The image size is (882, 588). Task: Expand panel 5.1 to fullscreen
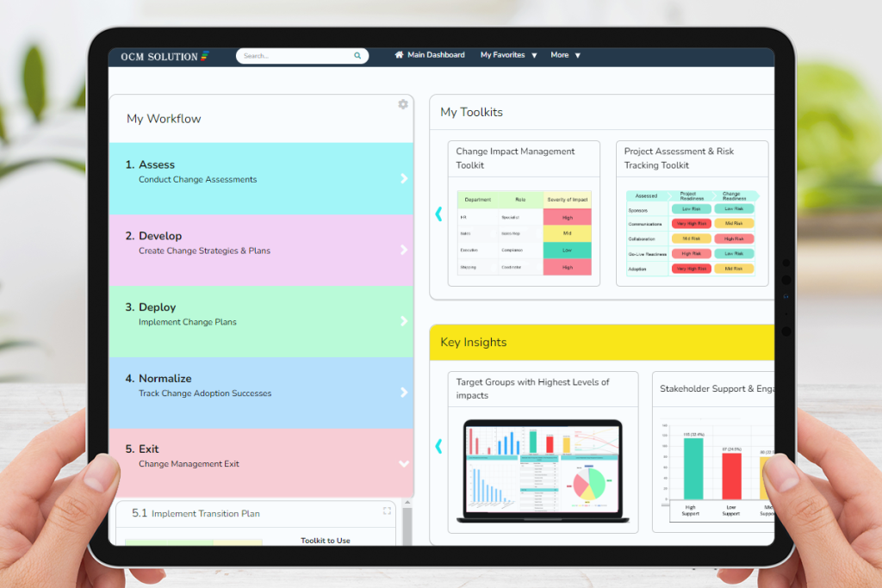click(385, 512)
